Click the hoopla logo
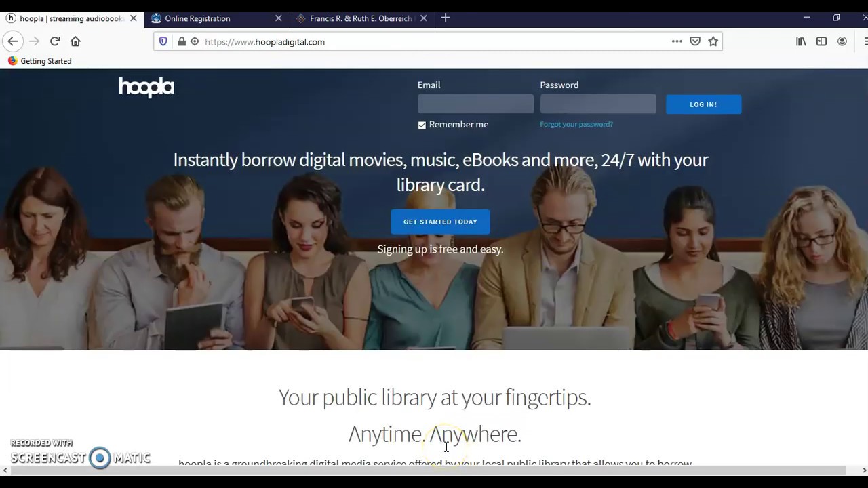 (146, 87)
